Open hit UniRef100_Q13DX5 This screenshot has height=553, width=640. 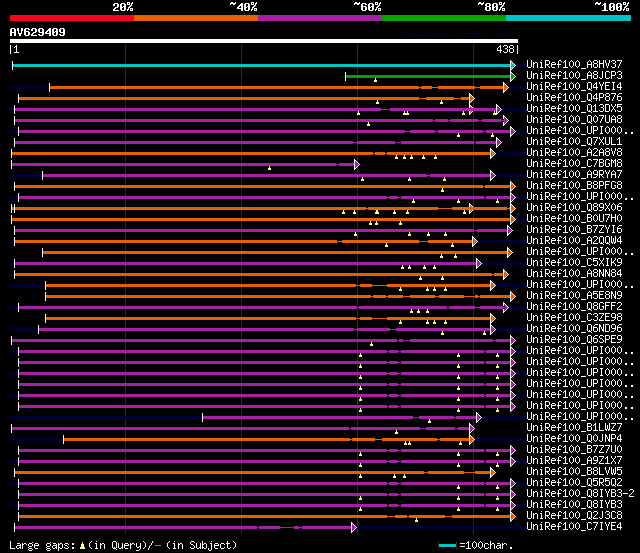click(574, 108)
